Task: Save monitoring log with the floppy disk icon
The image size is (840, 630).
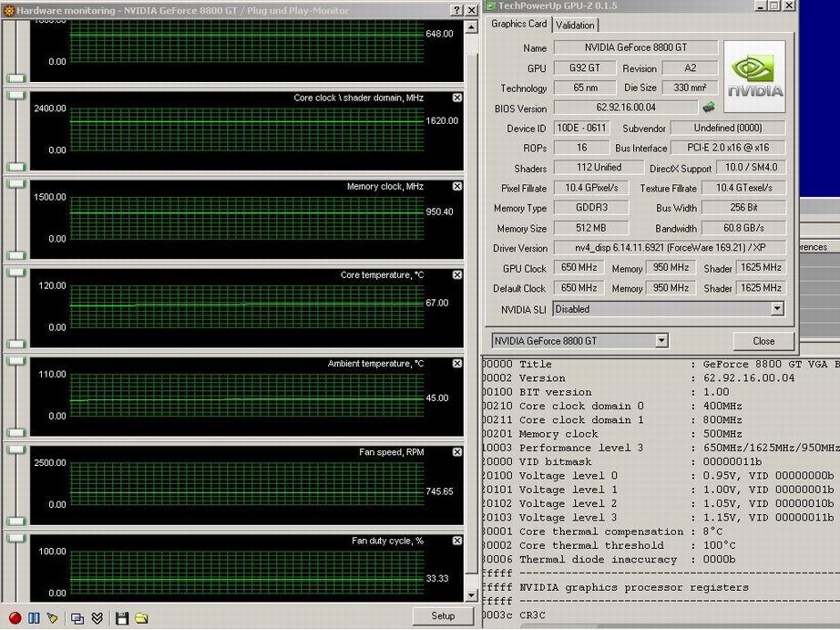Action: pos(122,618)
